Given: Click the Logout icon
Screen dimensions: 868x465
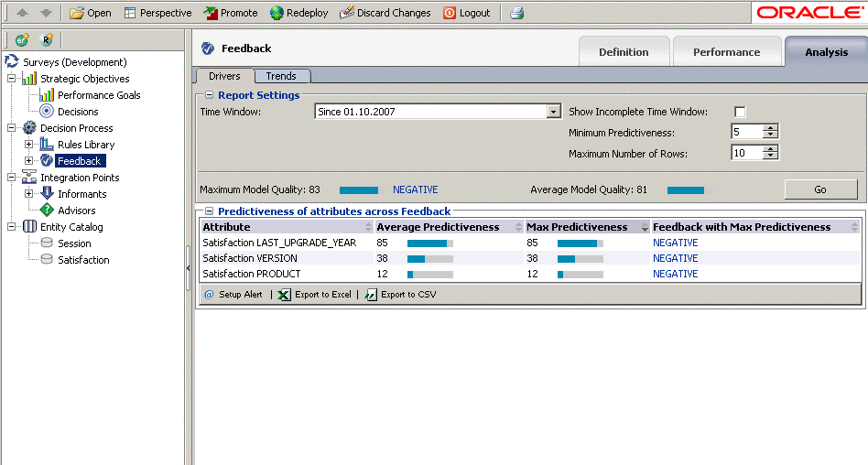Looking at the screenshot, I should pyautogui.click(x=450, y=13).
